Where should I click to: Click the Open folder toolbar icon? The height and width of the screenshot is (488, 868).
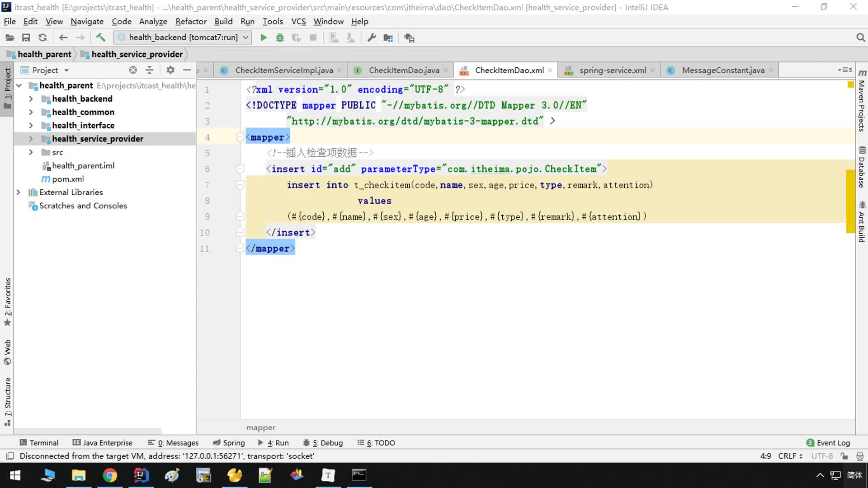click(9, 38)
